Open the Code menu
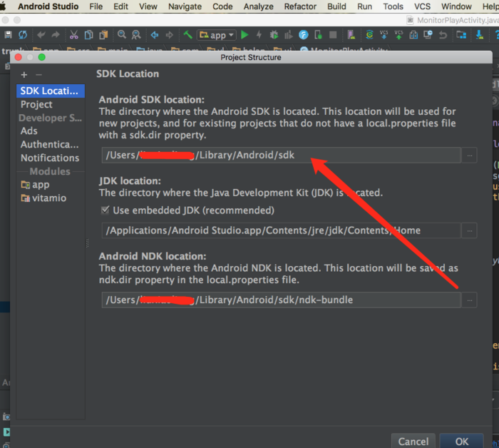The width and height of the screenshot is (499, 448). pyautogui.click(x=222, y=6)
